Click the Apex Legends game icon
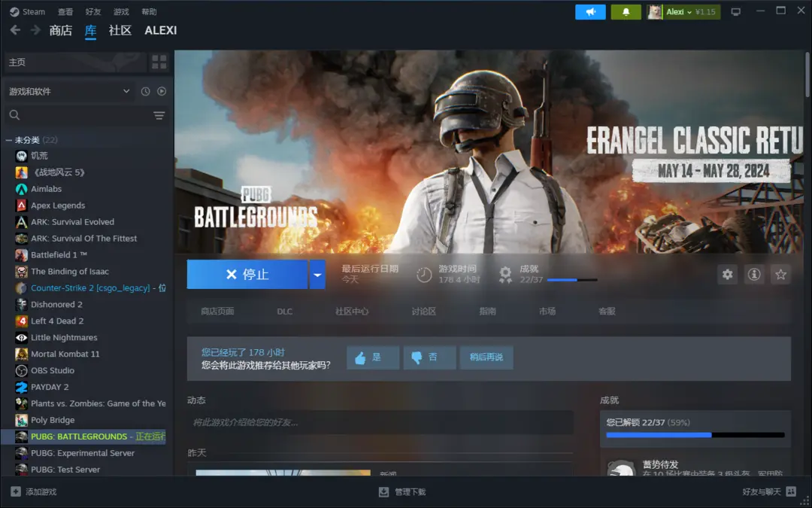812x508 pixels. pos(21,205)
